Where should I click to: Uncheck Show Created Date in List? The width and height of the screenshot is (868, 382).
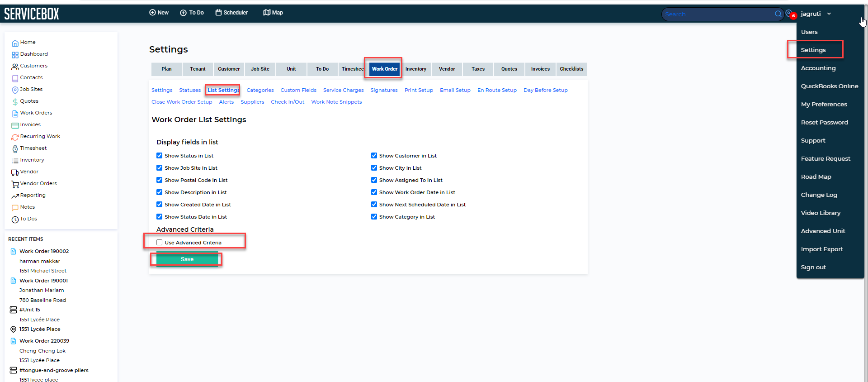click(x=159, y=205)
